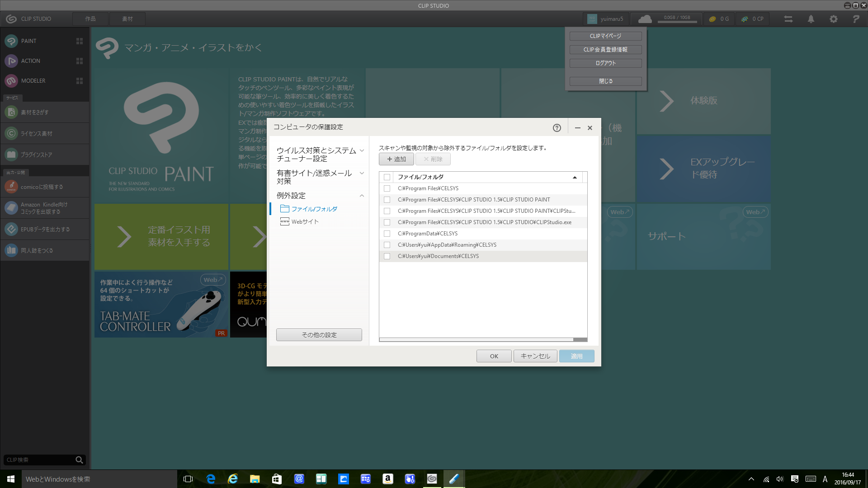The image size is (868, 488).
Task: Click the cloud storage icon
Action: coord(645,19)
